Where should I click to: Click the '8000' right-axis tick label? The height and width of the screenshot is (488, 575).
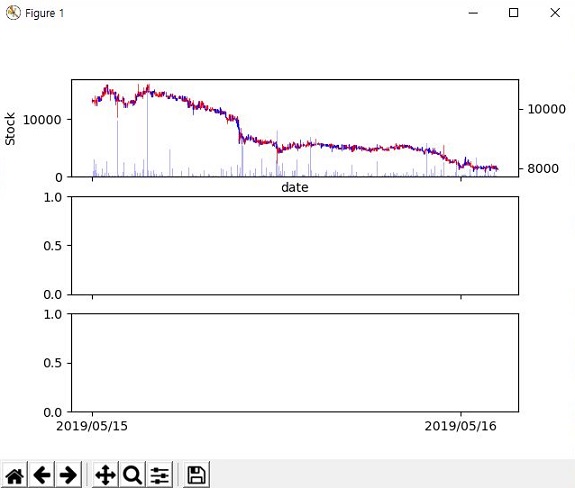[x=543, y=169]
